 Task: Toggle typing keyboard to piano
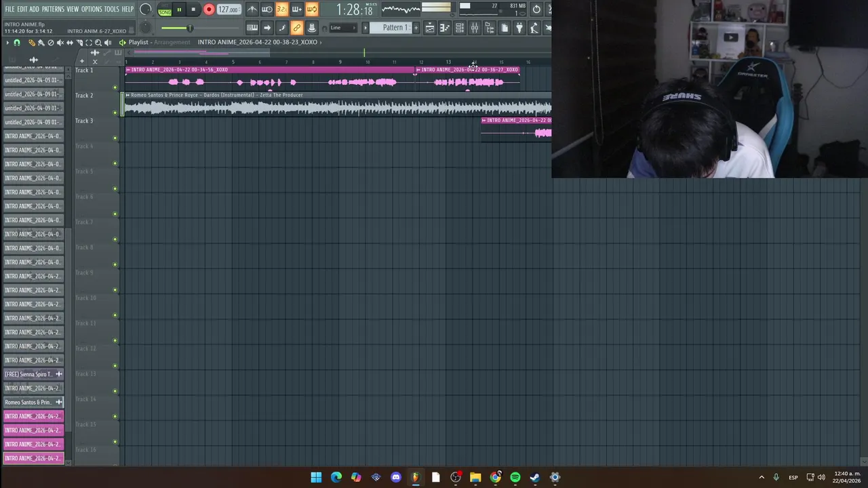click(252, 28)
